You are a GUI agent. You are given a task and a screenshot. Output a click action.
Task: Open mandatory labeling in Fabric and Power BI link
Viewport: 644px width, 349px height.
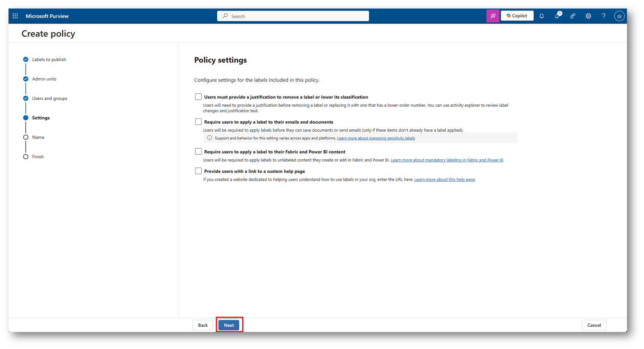pos(447,160)
